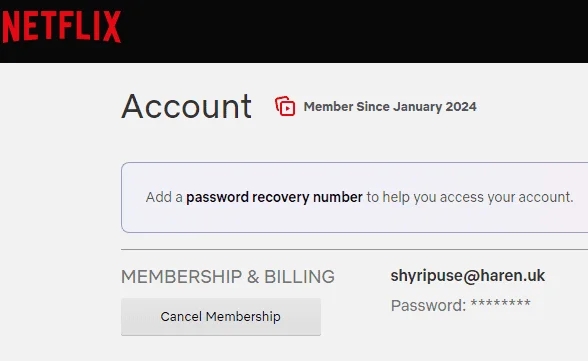Click the word 'BILLING' in section heading
Screen dimensions: 588x361
tap(299, 277)
